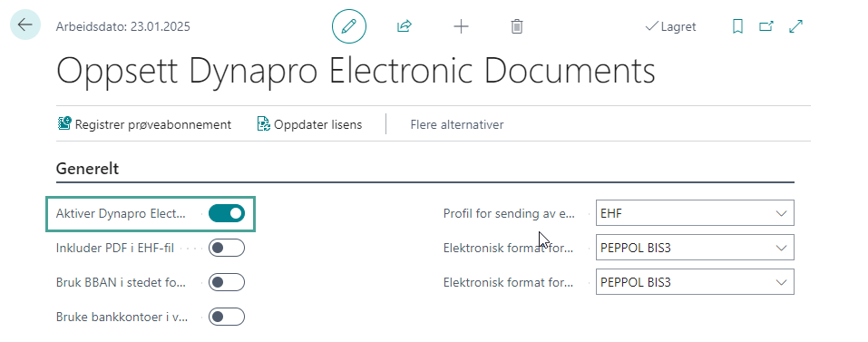The image size is (868, 342).
Task: Open the share icon menu
Action: 405,26
